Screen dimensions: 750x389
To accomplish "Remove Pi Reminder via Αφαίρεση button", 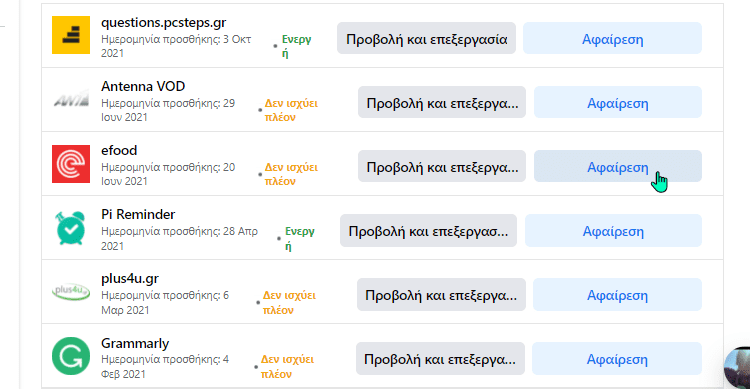I will tap(613, 231).
